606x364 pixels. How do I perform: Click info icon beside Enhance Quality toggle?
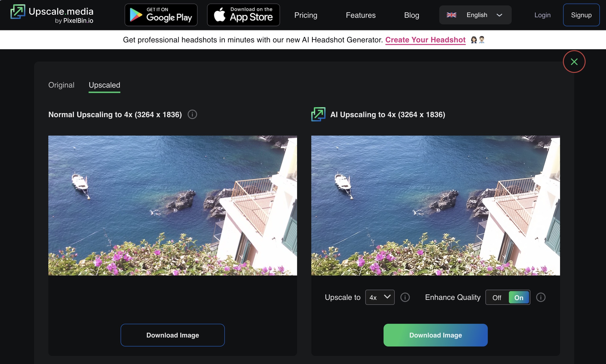pyautogui.click(x=540, y=297)
